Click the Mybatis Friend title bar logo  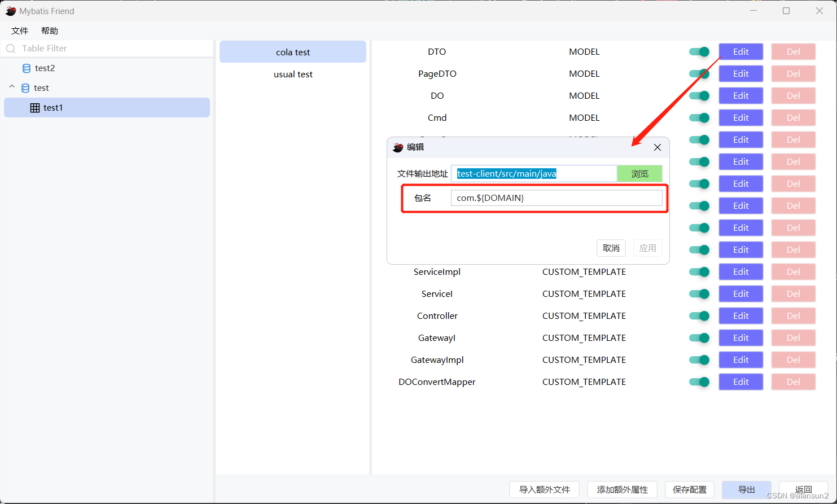(x=11, y=11)
